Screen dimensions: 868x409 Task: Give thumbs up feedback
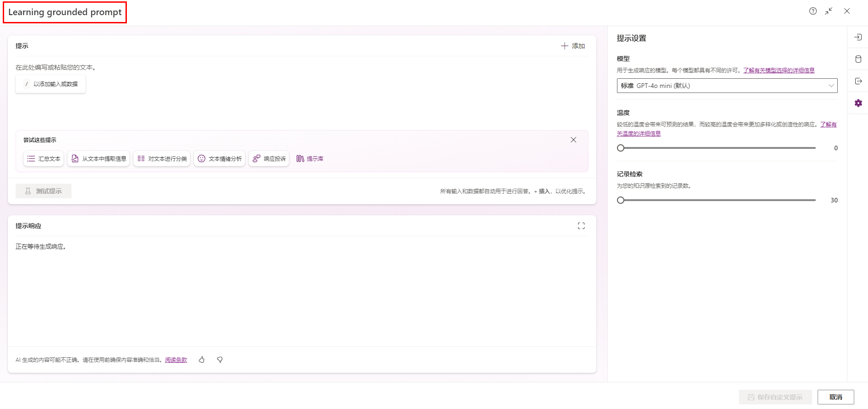coord(202,360)
